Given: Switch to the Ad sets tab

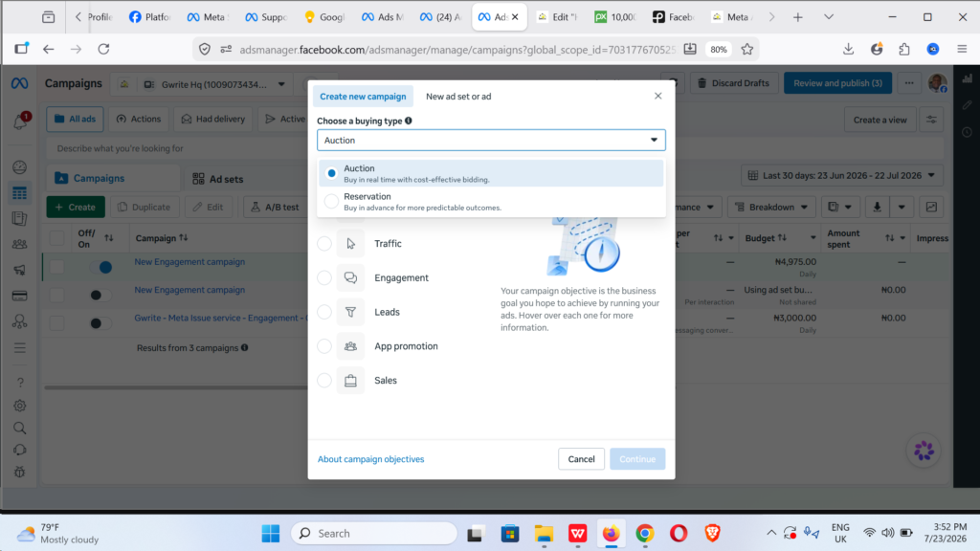Looking at the screenshot, I should [x=217, y=179].
